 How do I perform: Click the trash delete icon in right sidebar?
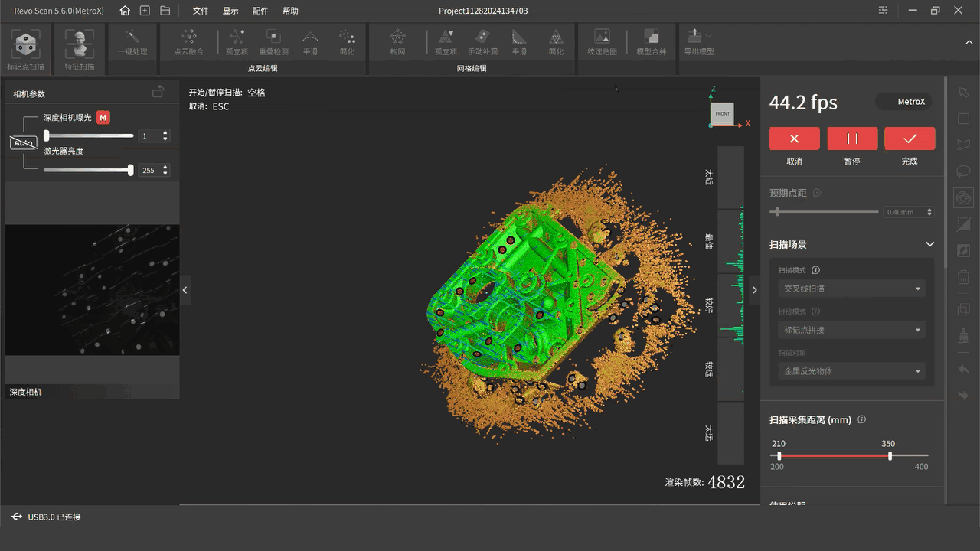click(963, 277)
